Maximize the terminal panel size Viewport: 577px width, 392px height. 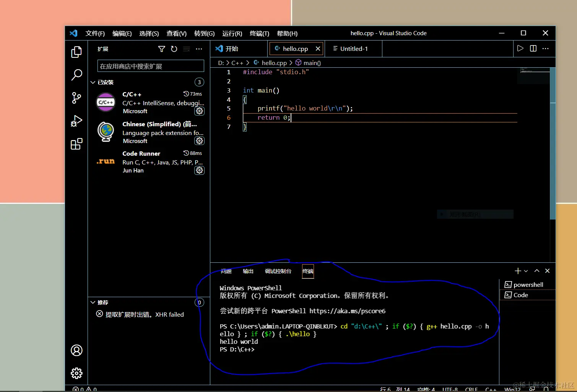pyautogui.click(x=537, y=271)
